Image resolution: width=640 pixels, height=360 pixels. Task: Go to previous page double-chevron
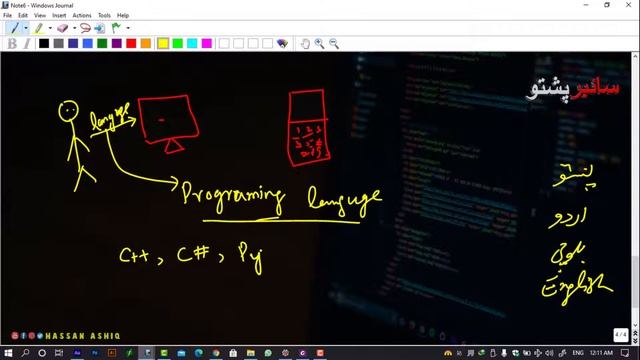click(635, 333)
